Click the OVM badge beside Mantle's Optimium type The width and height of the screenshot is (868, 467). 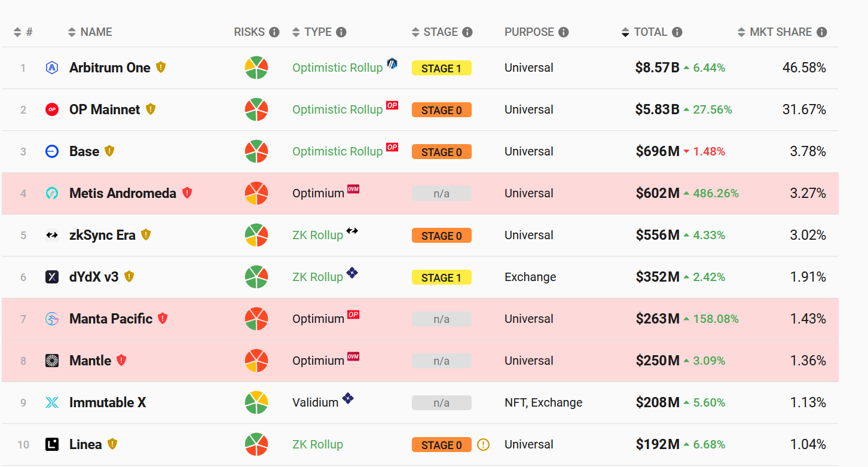coord(353,358)
